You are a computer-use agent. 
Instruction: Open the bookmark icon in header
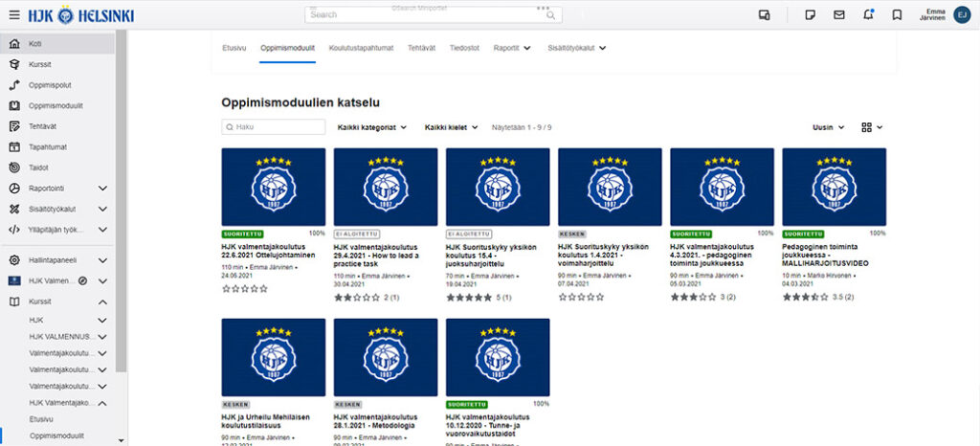click(897, 15)
